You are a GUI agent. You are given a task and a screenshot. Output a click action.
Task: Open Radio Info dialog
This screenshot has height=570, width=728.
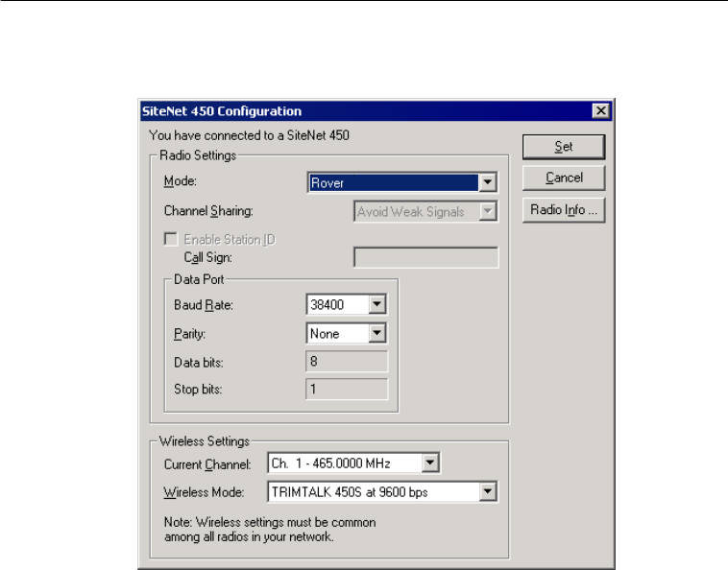click(x=564, y=210)
